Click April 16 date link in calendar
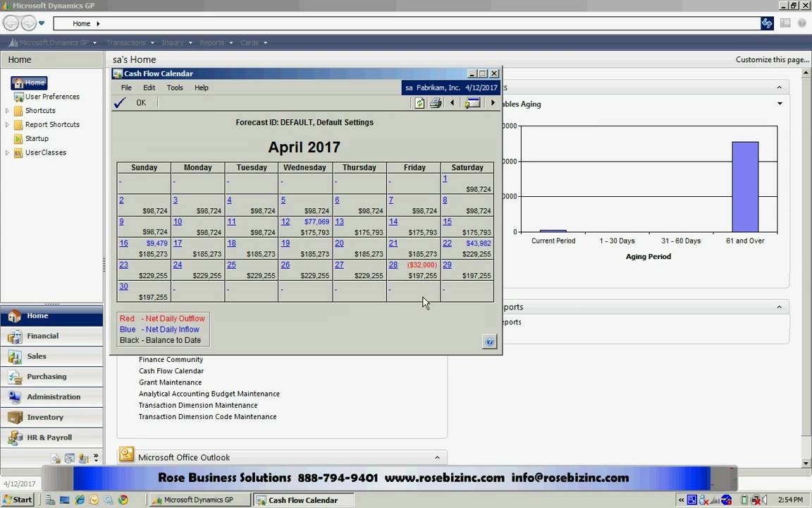812x508 pixels. coord(124,243)
